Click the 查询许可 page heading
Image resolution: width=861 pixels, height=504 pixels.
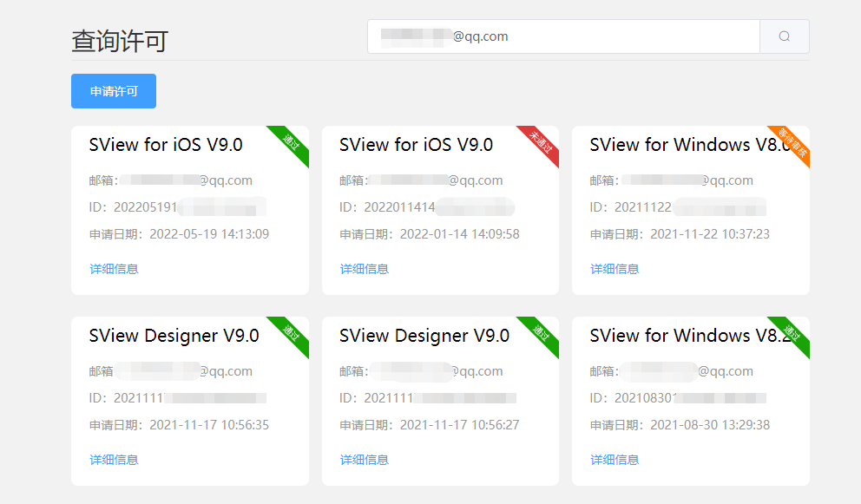point(120,41)
